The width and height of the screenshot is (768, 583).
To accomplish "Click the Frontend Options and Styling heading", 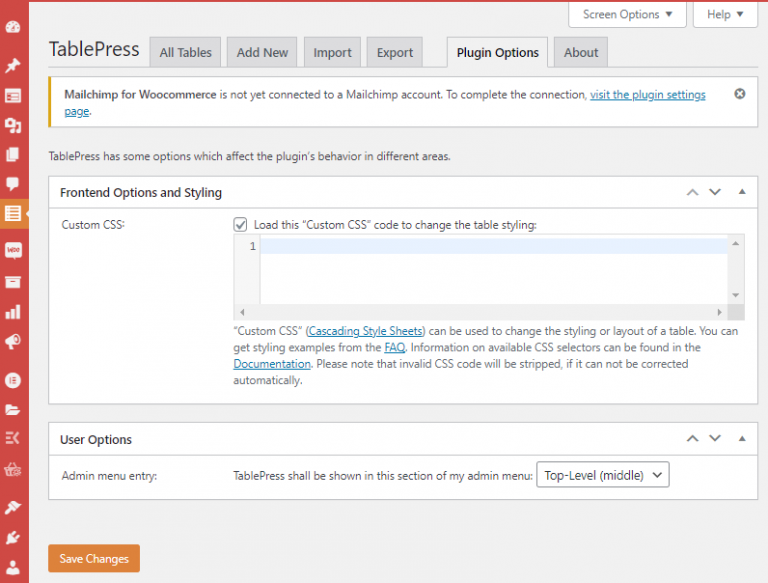I will pos(141,193).
